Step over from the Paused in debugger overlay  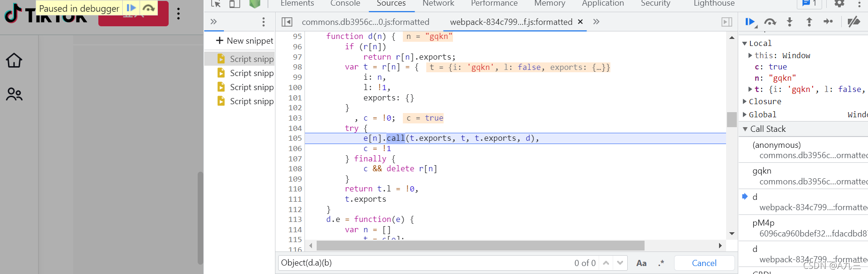point(149,8)
